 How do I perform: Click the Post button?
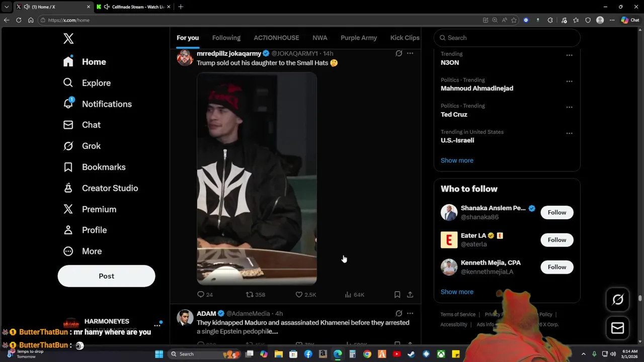(106, 276)
